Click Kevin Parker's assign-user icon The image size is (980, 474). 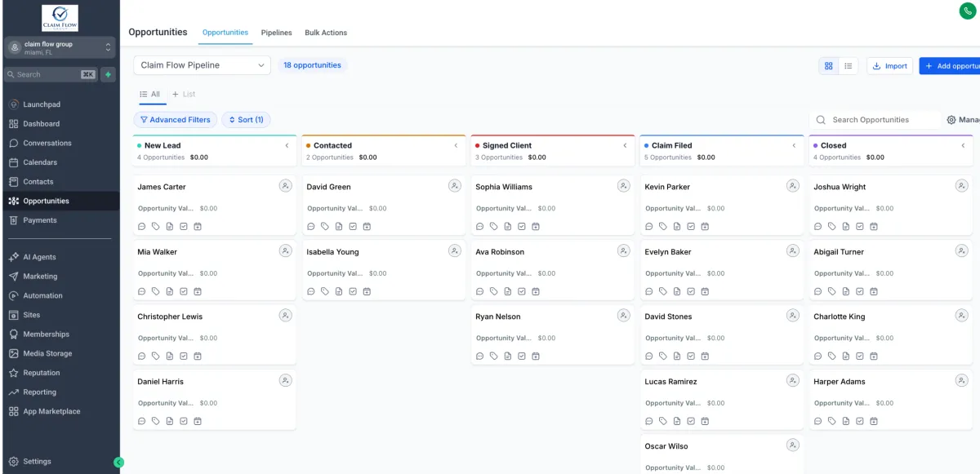[793, 186]
